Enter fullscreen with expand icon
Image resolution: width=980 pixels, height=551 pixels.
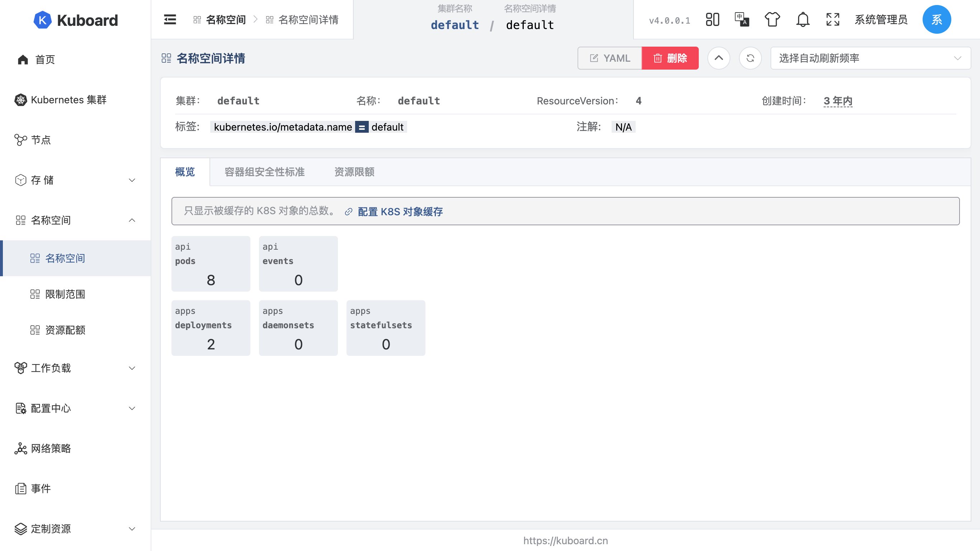[x=833, y=19]
